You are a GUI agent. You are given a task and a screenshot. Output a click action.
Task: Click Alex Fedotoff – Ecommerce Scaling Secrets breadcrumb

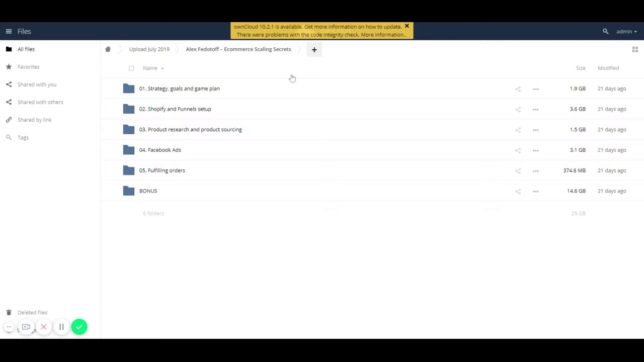tap(238, 49)
